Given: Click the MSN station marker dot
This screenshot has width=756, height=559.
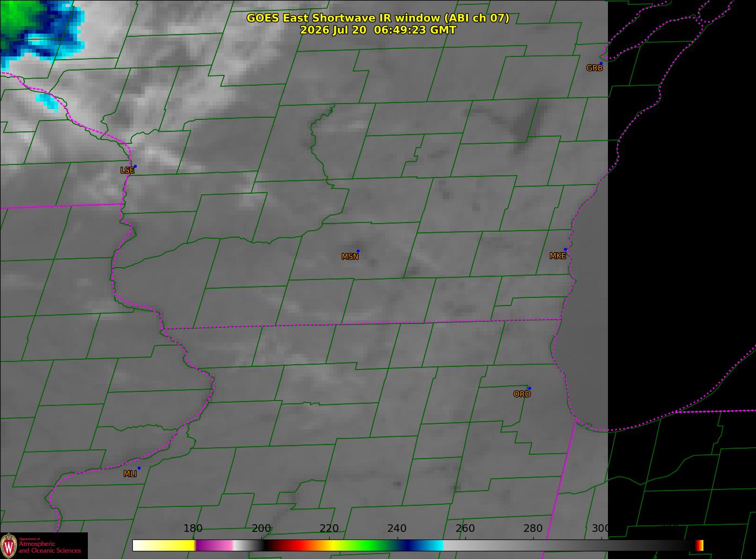Looking at the screenshot, I should tap(358, 251).
